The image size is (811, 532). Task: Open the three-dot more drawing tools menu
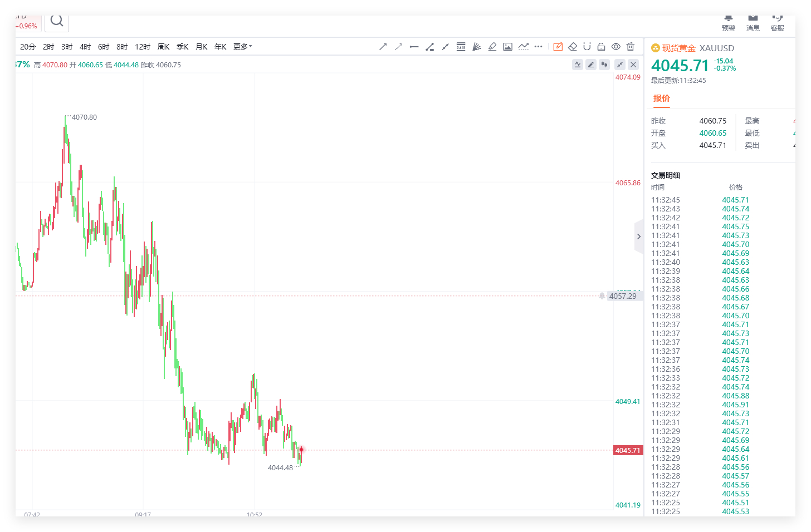pyautogui.click(x=538, y=47)
